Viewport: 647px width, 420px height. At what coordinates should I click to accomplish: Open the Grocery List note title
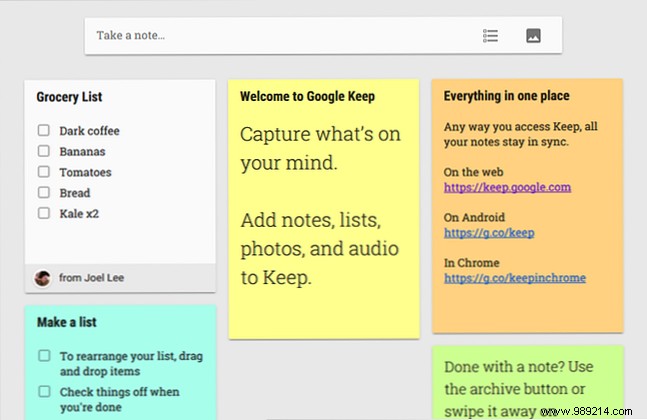click(x=69, y=97)
